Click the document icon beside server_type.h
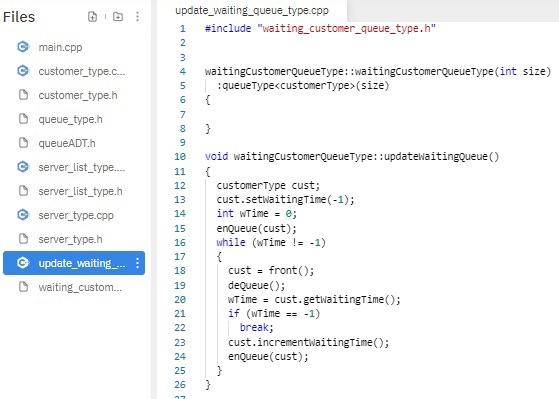The width and height of the screenshot is (559, 399). click(23, 239)
